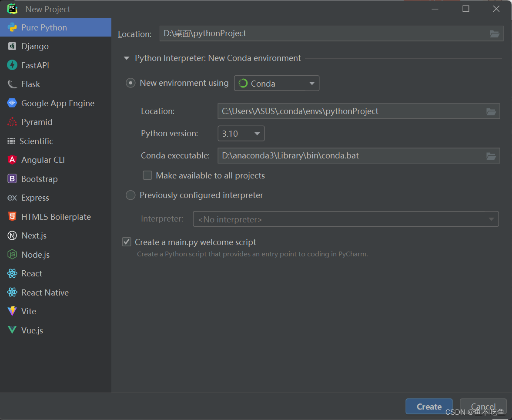The width and height of the screenshot is (512, 420).
Task: Click the Next.js N icon
Action: pyautogui.click(x=12, y=235)
